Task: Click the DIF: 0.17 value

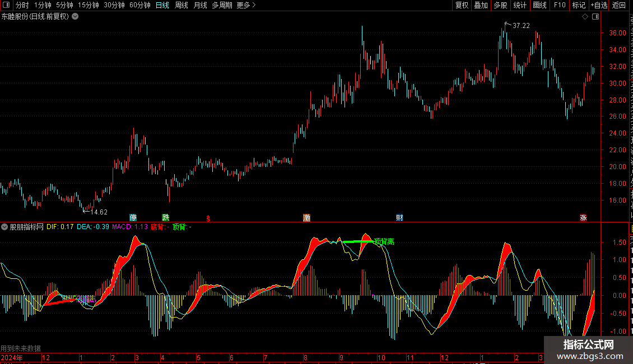Action: coord(60,227)
